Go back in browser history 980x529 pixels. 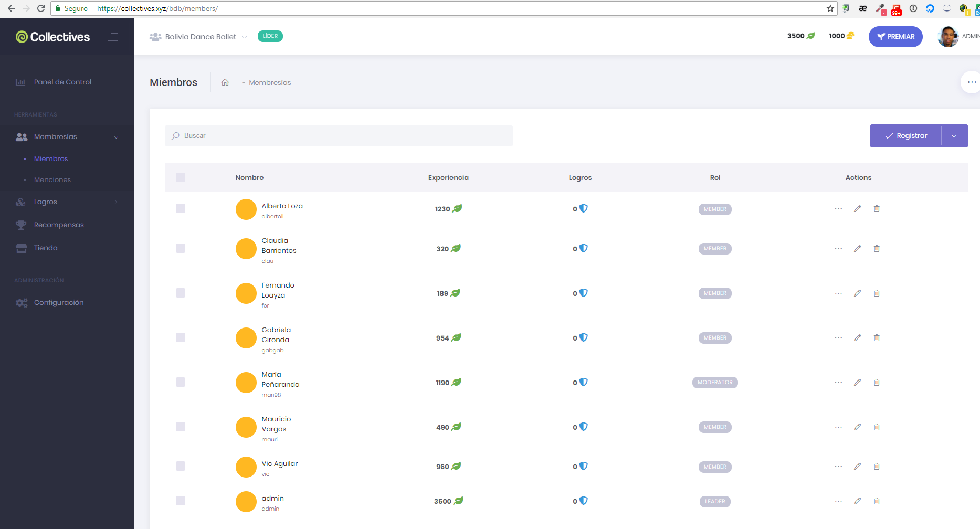[12, 8]
